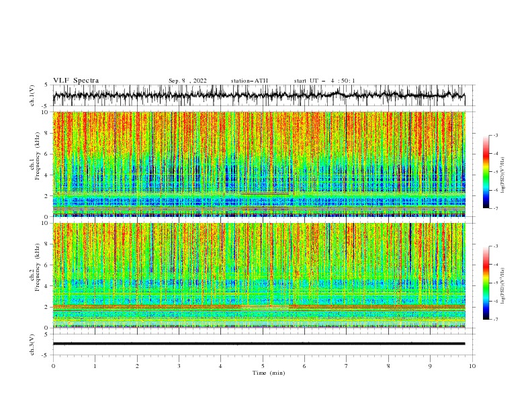The image size is (532, 411).
Task: Click the ch.1 colorbar label 'log(PSD)(V²/Hz)'
Action: pyautogui.click(x=502, y=175)
